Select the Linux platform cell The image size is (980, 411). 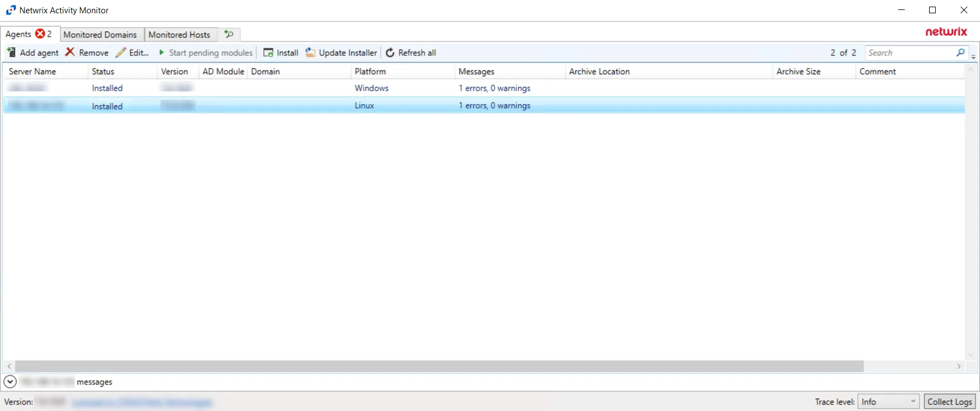click(x=365, y=105)
